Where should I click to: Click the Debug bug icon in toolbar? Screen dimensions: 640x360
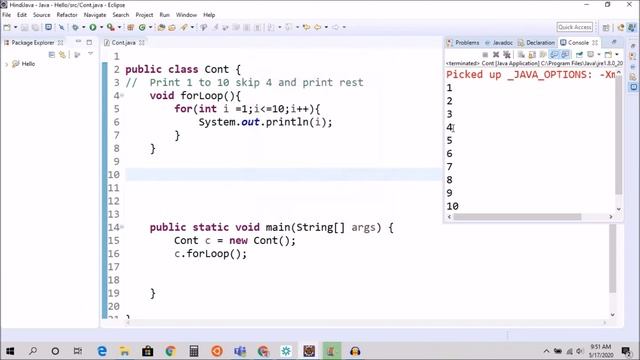[x=75, y=27]
